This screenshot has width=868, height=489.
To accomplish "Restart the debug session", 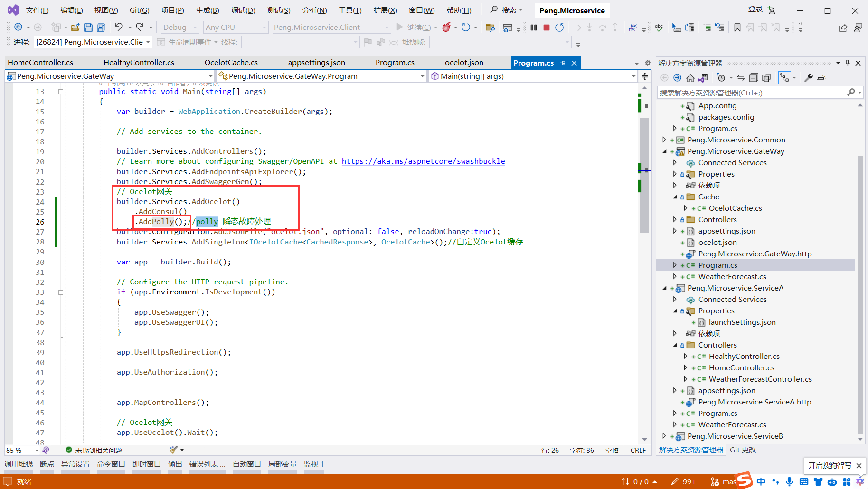I will [559, 28].
